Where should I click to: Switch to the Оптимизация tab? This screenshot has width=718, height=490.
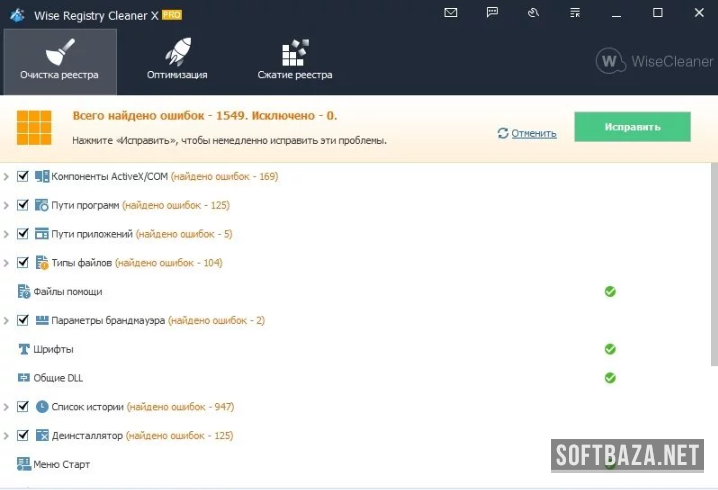click(x=177, y=61)
